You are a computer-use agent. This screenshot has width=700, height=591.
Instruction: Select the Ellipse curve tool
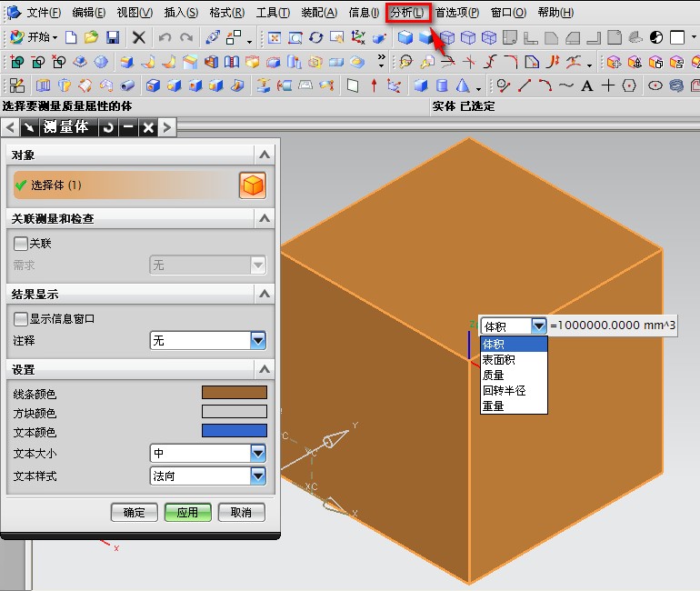(x=655, y=85)
